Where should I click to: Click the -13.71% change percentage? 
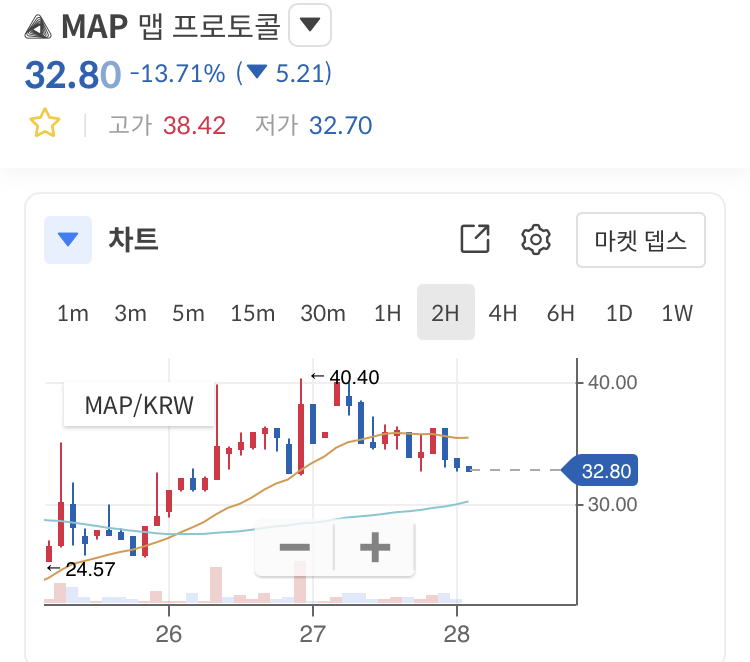pos(177,74)
